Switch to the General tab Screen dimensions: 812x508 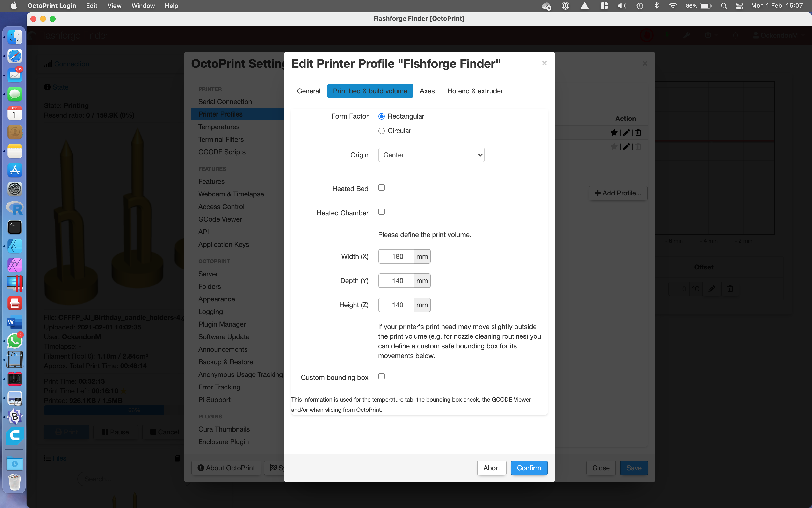308,91
